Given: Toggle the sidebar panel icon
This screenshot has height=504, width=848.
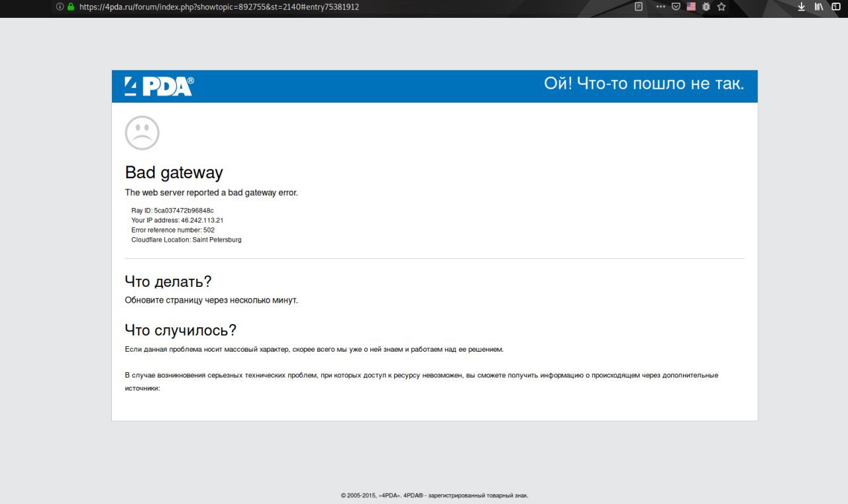Looking at the screenshot, I should click(x=836, y=7).
